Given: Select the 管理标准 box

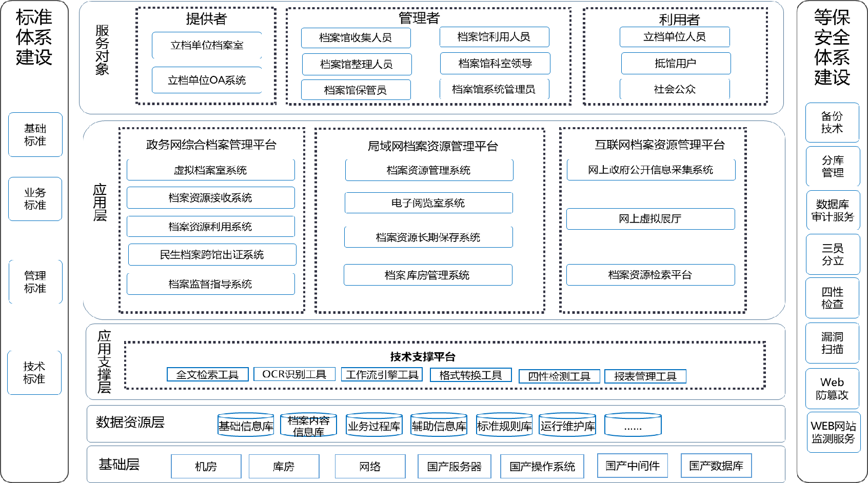Looking at the screenshot, I should click(x=35, y=282).
